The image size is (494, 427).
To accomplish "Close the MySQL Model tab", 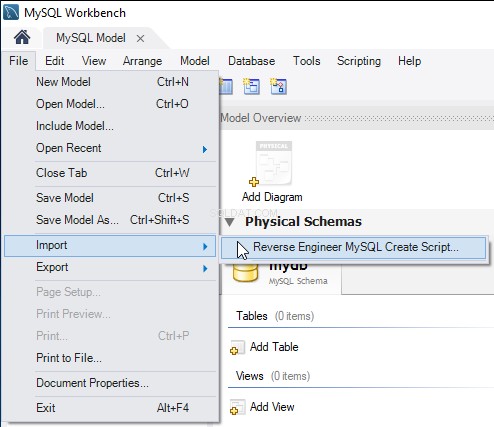I will (140, 38).
